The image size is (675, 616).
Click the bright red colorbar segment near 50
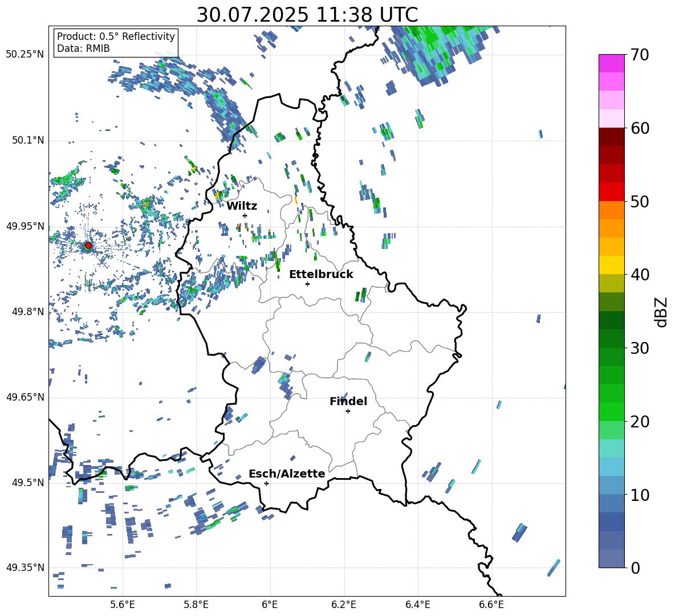pos(611,192)
